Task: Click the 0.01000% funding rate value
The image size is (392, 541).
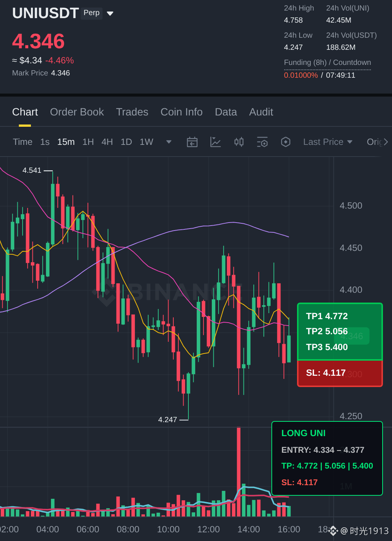Action: point(301,75)
